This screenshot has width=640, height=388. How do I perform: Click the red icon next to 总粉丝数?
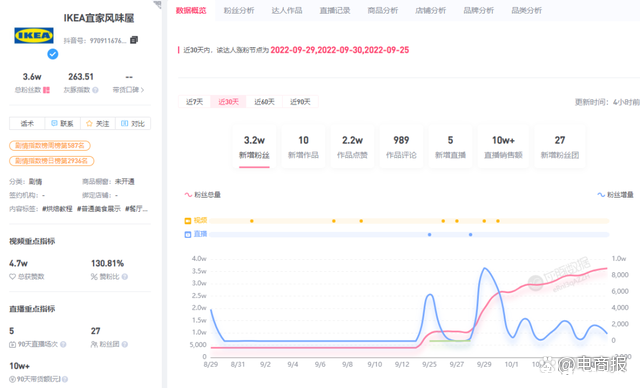point(47,90)
